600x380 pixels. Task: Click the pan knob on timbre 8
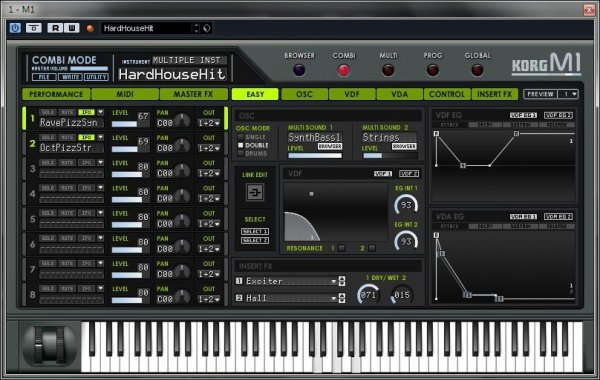182,297
